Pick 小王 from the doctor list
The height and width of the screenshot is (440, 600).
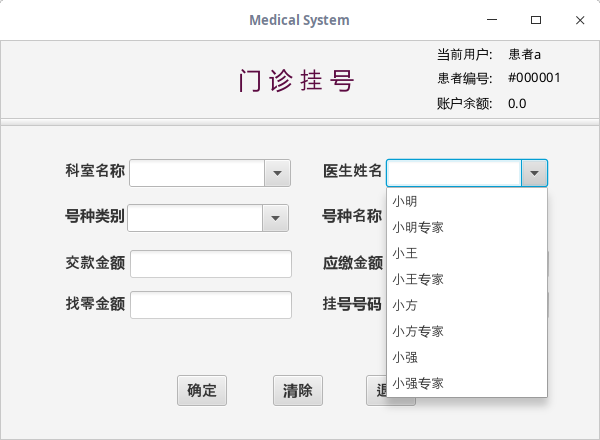405,253
